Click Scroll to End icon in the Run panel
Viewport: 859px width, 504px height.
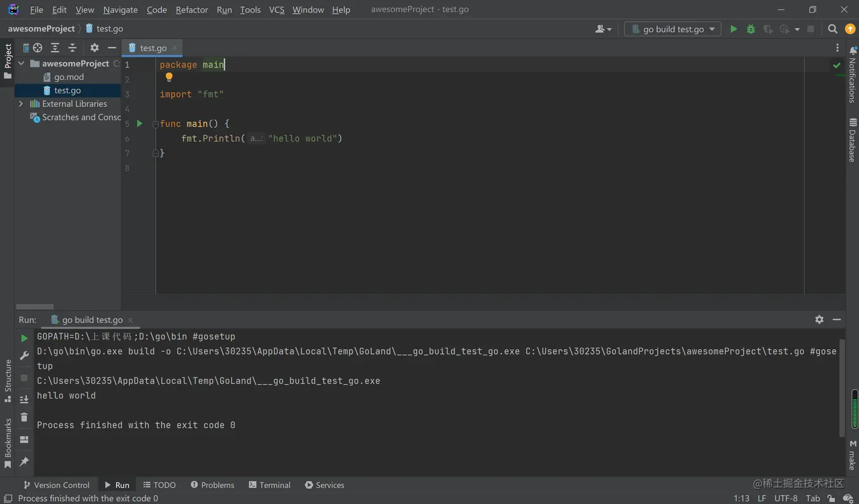(24, 399)
